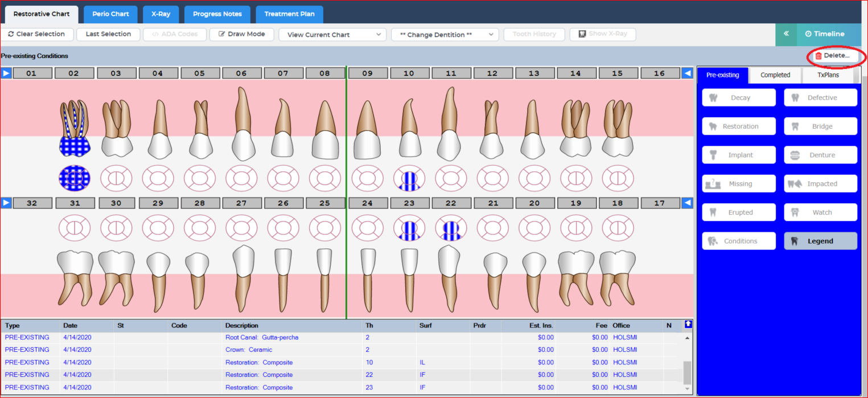Screen dimensions: 868x398
Task: Switch to the Perio Chart tab
Action: (x=110, y=14)
